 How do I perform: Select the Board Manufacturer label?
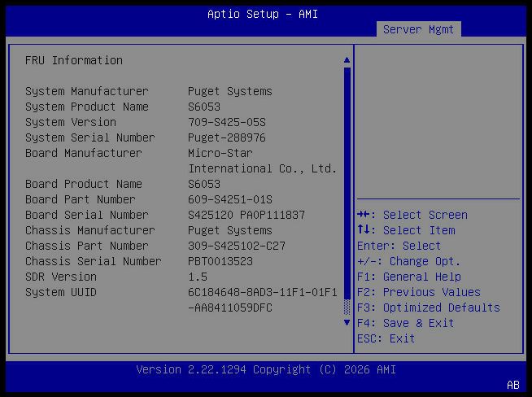click(84, 153)
